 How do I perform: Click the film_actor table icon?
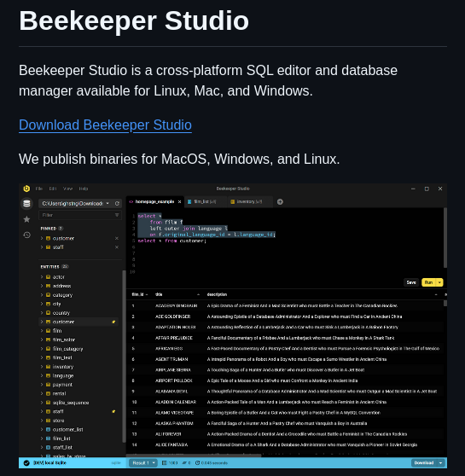48,340
